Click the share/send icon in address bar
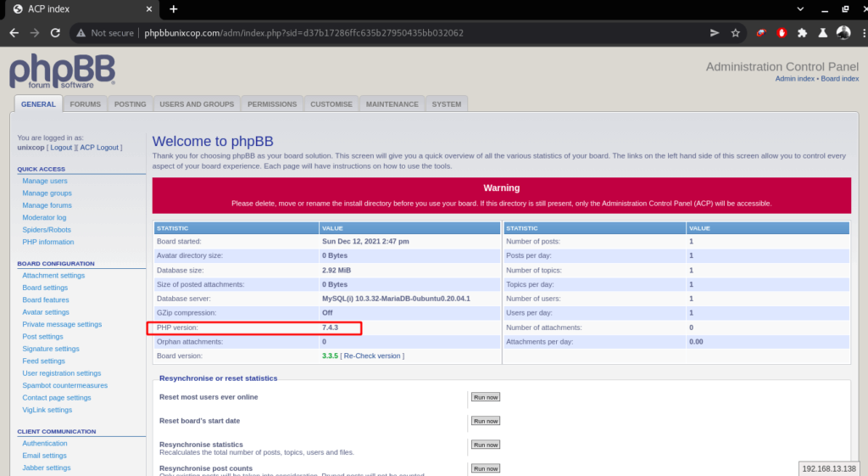868x476 pixels. pyautogui.click(x=715, y=33)
